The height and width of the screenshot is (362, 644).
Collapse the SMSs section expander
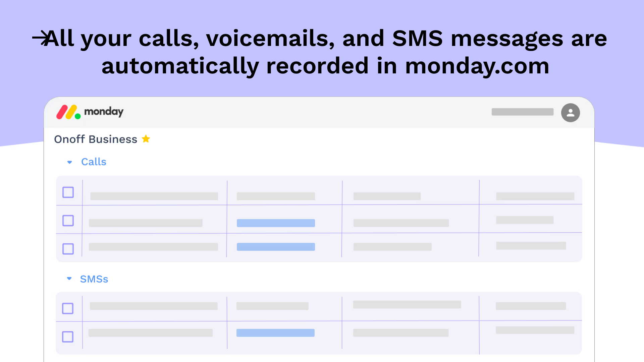click(x=69, y=279)
